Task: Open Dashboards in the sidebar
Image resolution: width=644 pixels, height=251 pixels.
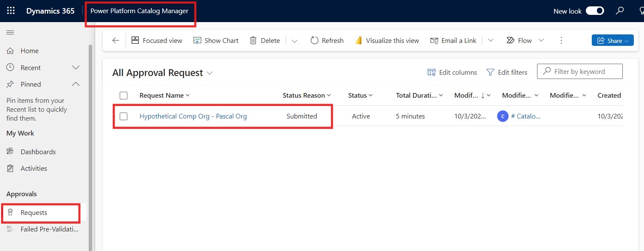Action: [38, 152]
